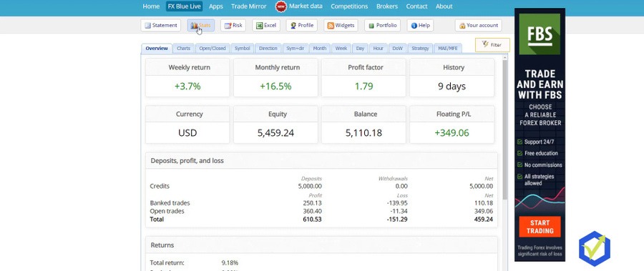The height and width of the screenshot is (271, 644).
Task: Click the stats panel vertical scrollbar
Action: [x=505, y=129]
